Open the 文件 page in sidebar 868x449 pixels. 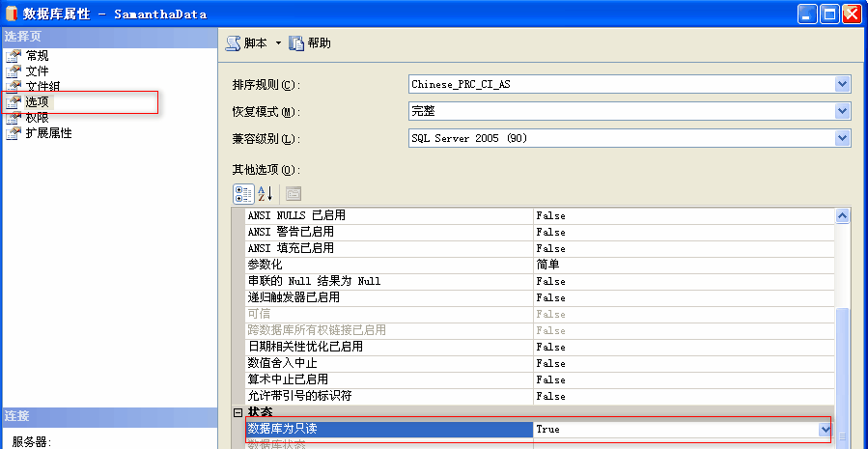[x=37, y=71]
